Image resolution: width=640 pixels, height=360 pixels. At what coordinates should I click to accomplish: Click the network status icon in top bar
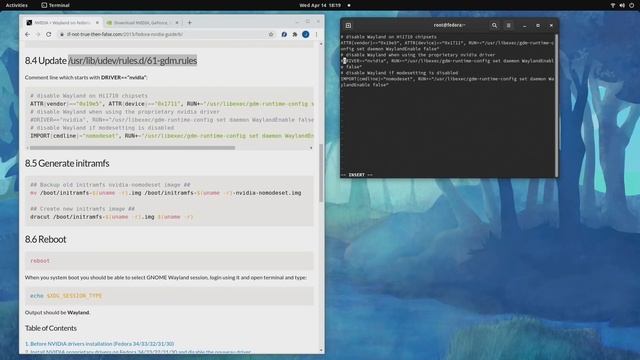(613, 5)
